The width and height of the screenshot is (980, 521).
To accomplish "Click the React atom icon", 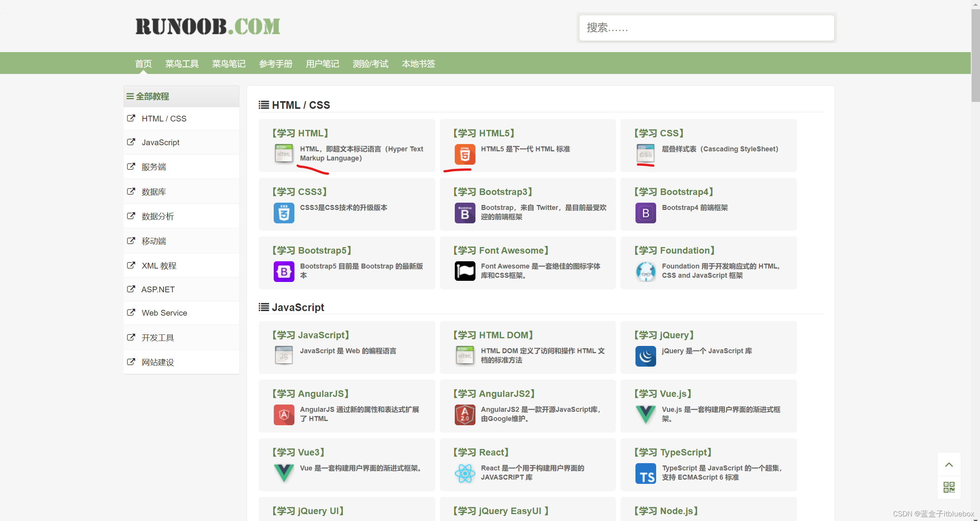I will coord(465,473).
